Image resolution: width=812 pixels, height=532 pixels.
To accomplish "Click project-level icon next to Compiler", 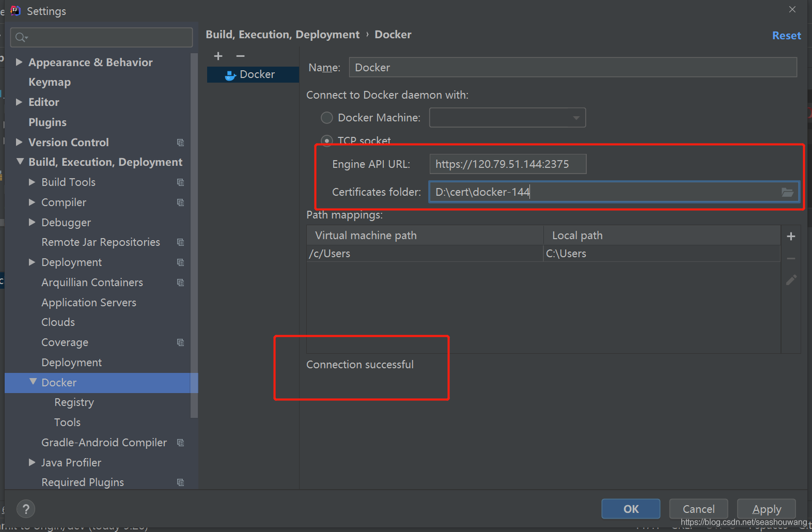I will tap(180, 202).
